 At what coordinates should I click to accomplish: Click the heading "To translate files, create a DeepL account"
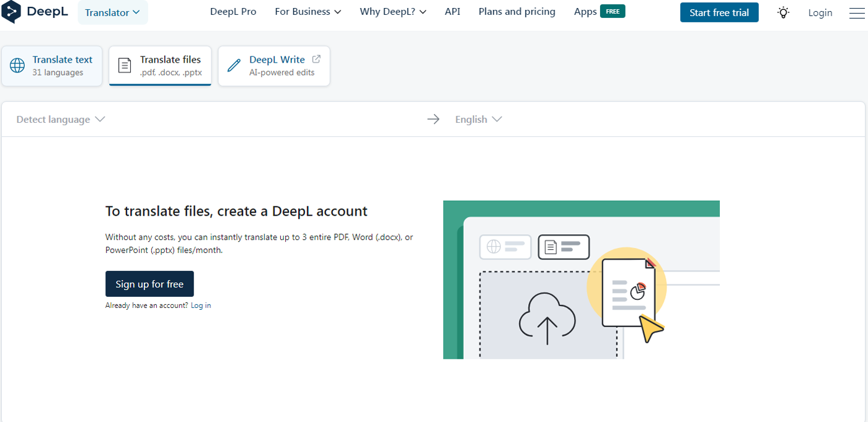click(x=236, y=211)
